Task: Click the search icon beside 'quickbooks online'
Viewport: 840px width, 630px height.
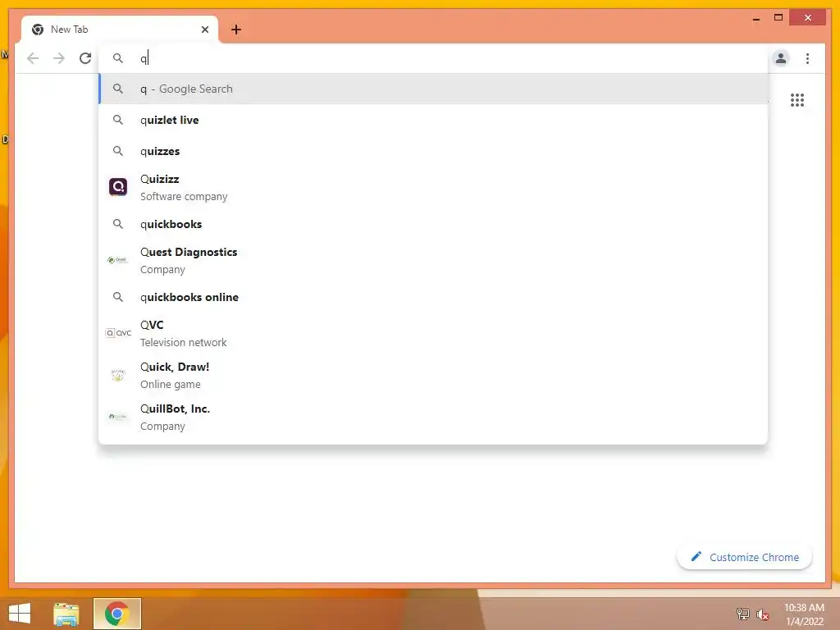Action: click(118, 297)
